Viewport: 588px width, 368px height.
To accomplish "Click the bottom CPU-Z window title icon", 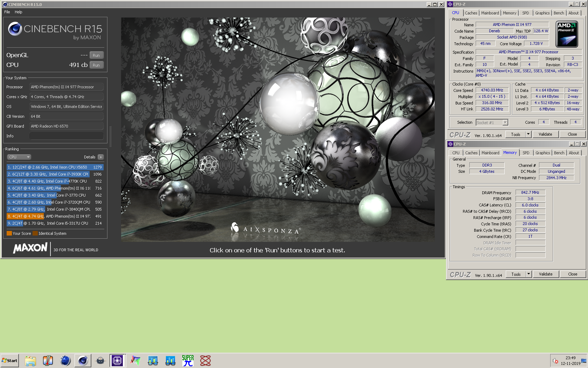I will click(x=451, y=144).
